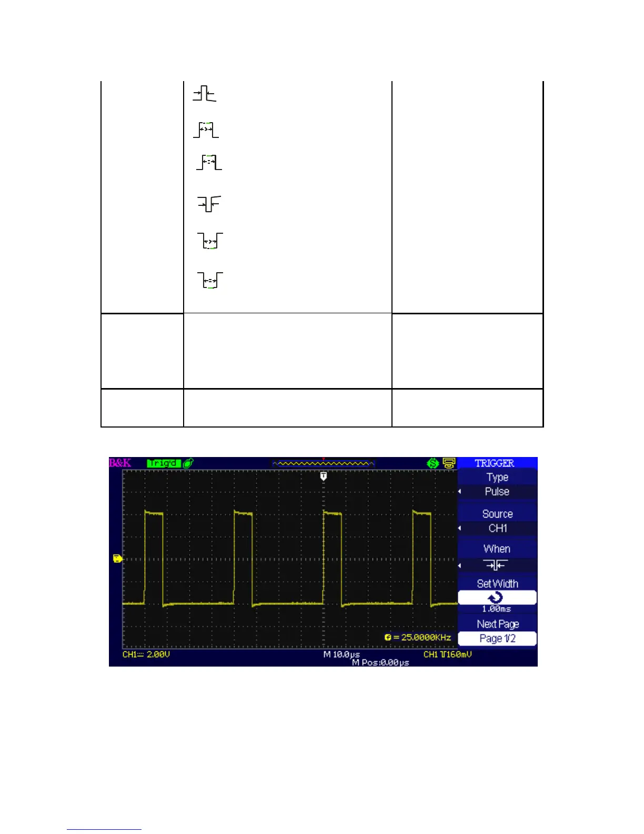Click the M Pos:0.00µs position readout
This screenshot has width=644, height=834.
coord(380,662)
